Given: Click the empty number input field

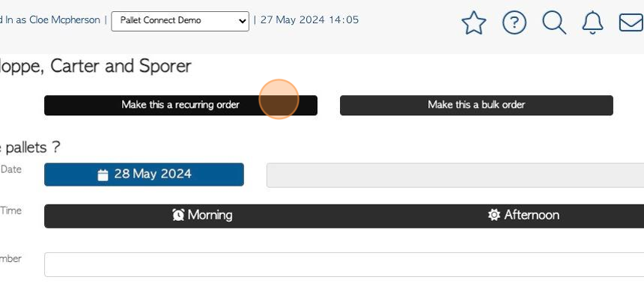Looking at the screenshot, I should click(x=344, y=265).
